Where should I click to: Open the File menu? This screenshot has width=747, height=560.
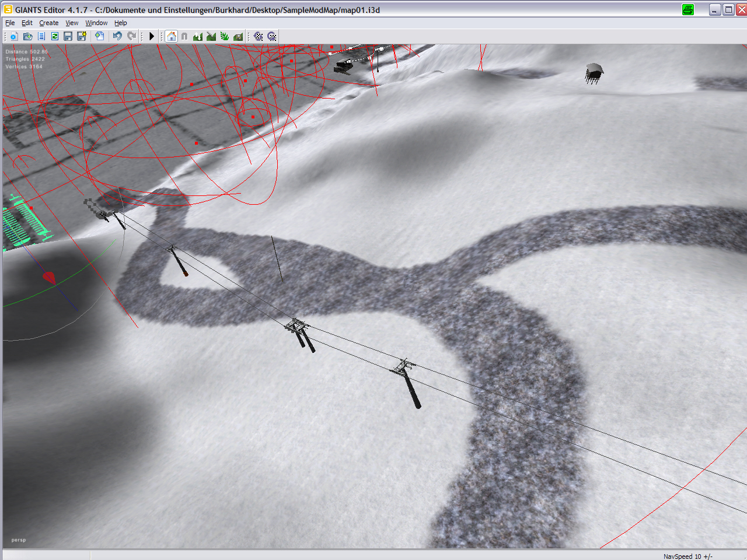[x=10, y=23]
